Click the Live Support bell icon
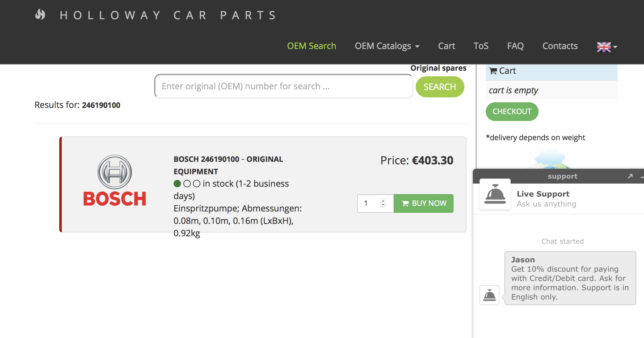The width and height of the screenshot is (644, 338). tap(495, 194)
